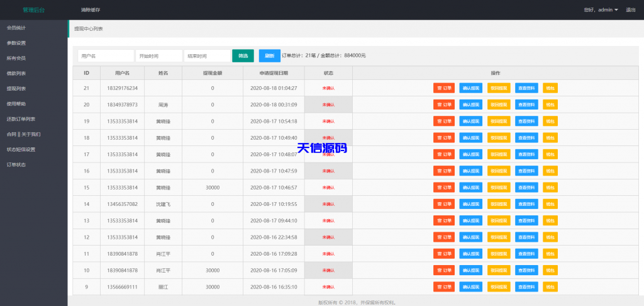Click 查看资料 for row ID 17
Screen dimensions: 644x306
pos(526,154)
